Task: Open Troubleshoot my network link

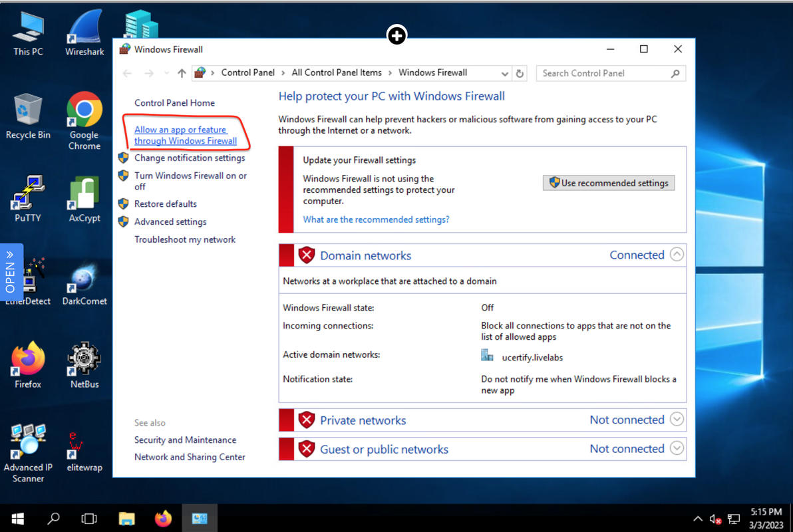Action: point(185,239)
